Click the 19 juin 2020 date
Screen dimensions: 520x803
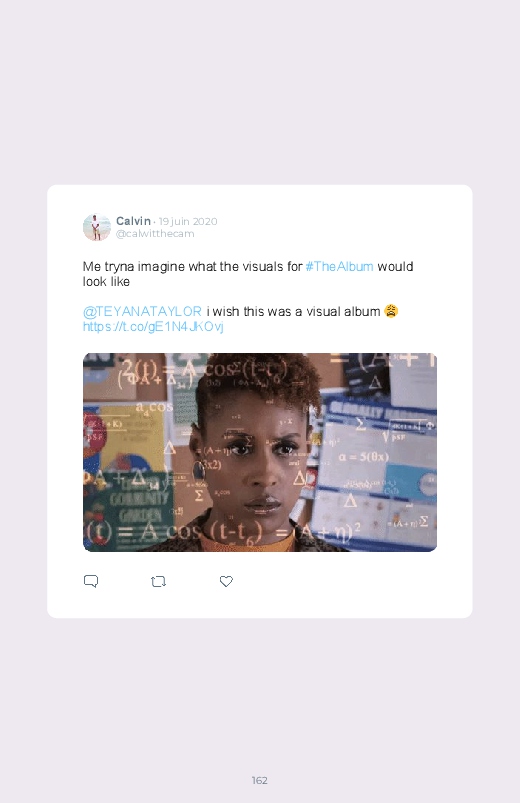(188, 221)
